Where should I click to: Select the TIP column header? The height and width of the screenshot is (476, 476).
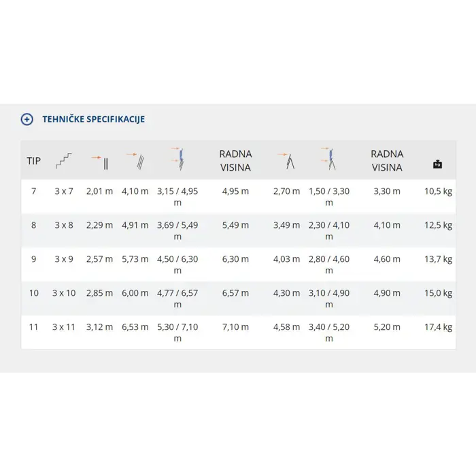(x=34, y=161)
